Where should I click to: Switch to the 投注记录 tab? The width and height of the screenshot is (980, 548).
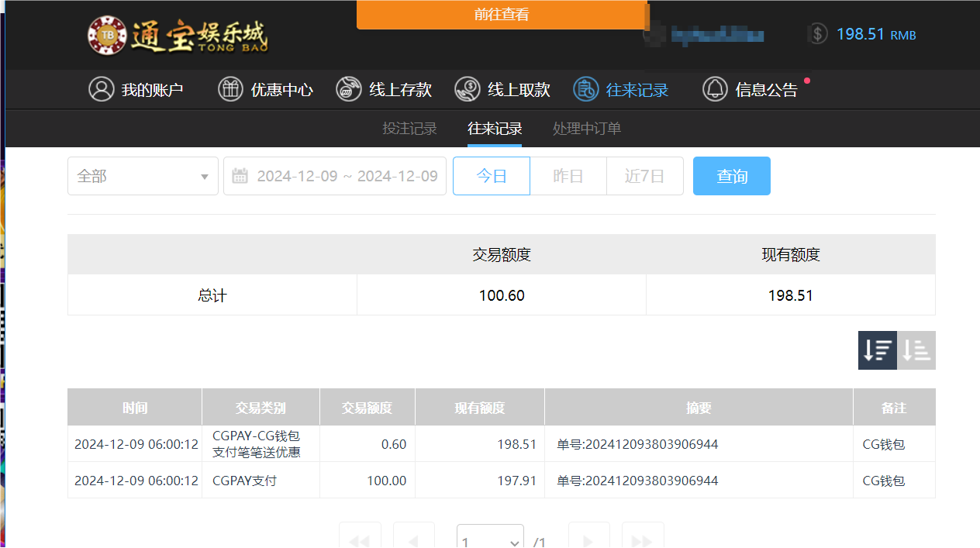click(x=409, y=128)
